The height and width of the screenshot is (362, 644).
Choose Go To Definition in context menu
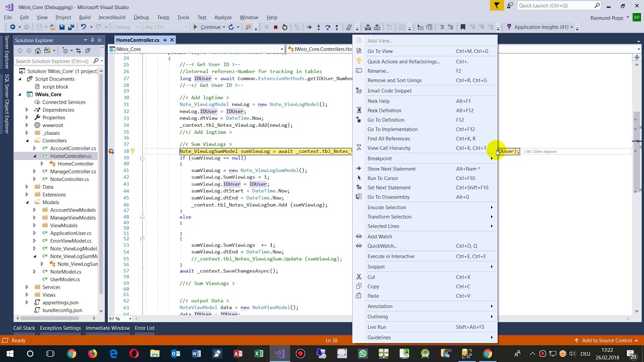click(425, 120)
